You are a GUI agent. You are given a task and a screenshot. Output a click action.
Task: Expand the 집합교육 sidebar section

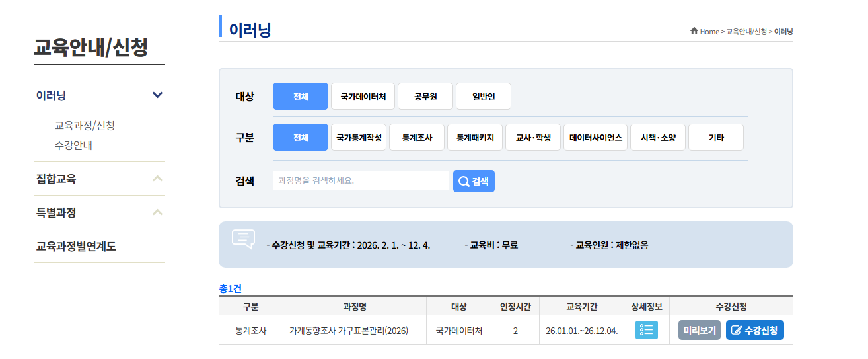pyautogui.click(x=157, y=179)
